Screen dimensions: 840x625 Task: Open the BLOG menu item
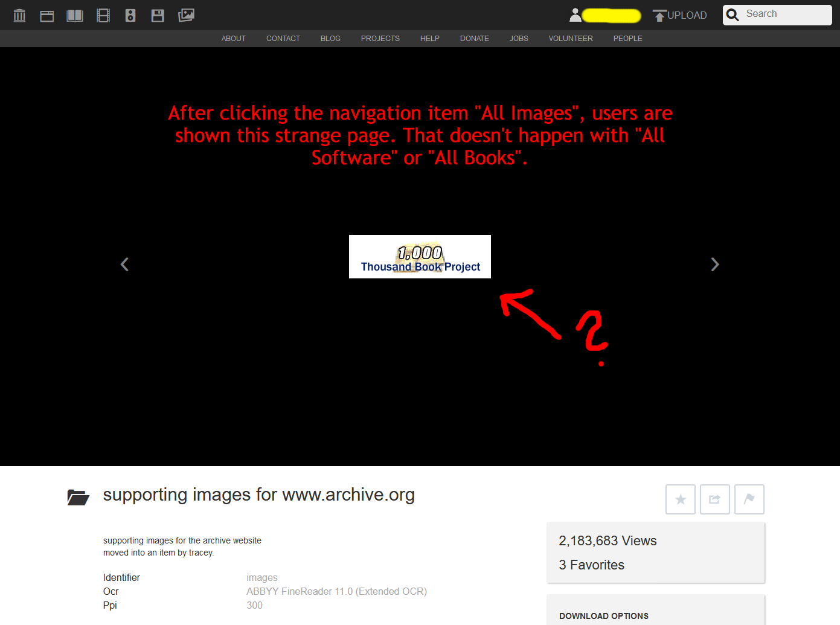[330, 39]
